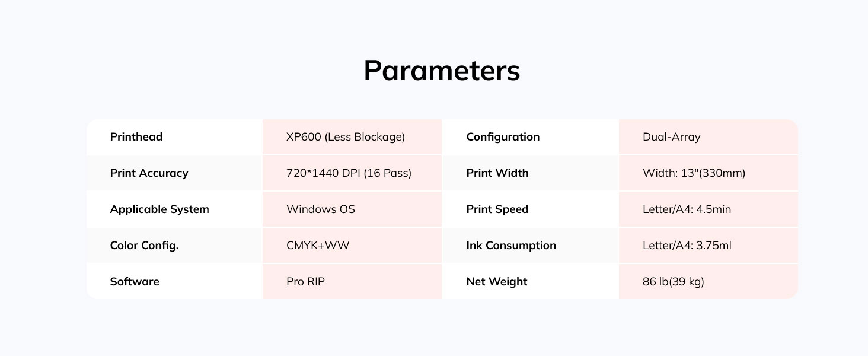
Task: Click the Software label
Action: (x=135, y=282)
